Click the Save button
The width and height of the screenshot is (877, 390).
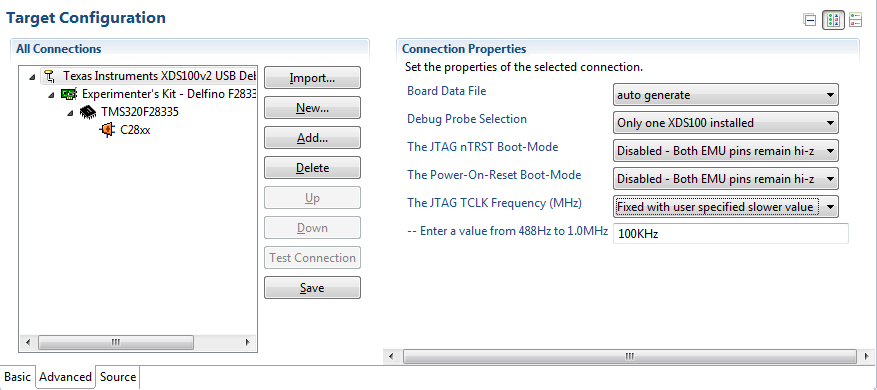312,288
